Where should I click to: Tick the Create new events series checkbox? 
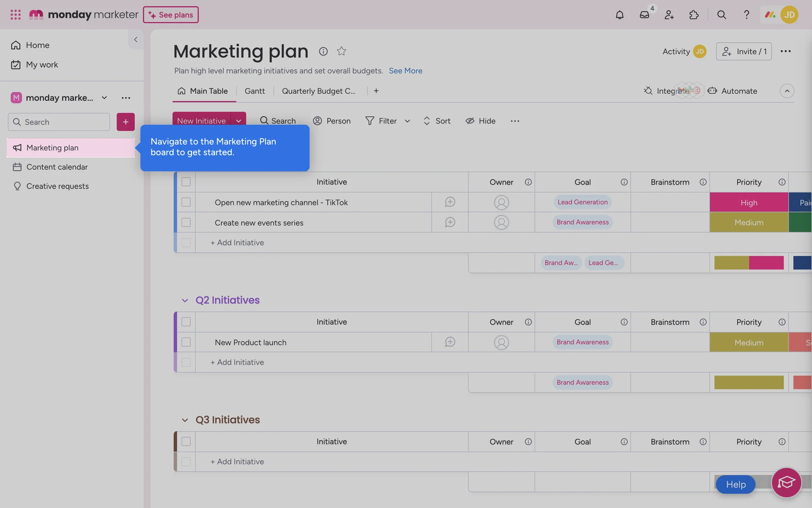(186, 222)
